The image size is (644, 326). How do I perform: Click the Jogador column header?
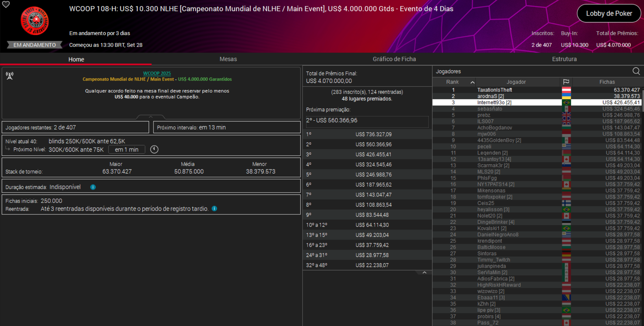pyautogui.click(x=516, y=82)
